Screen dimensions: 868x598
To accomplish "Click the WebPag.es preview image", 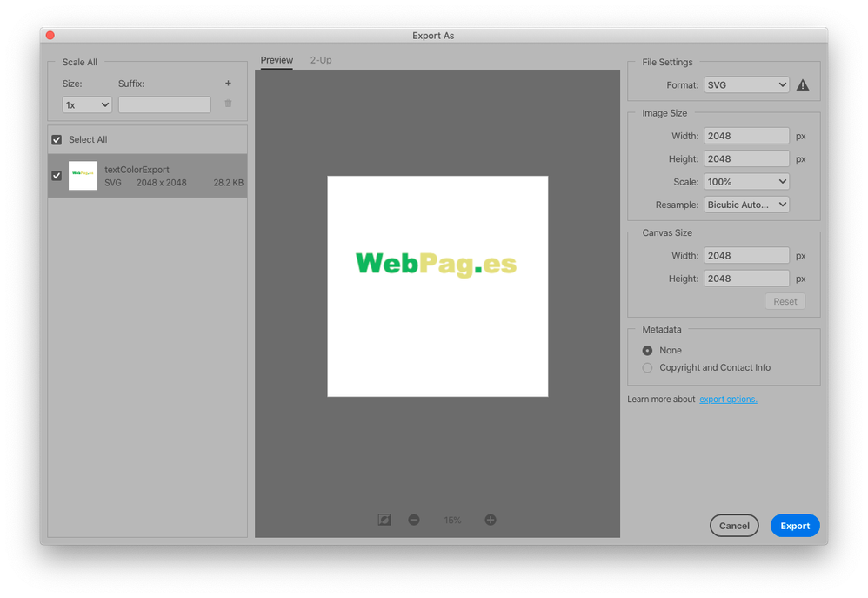I will tap(437, 286).
